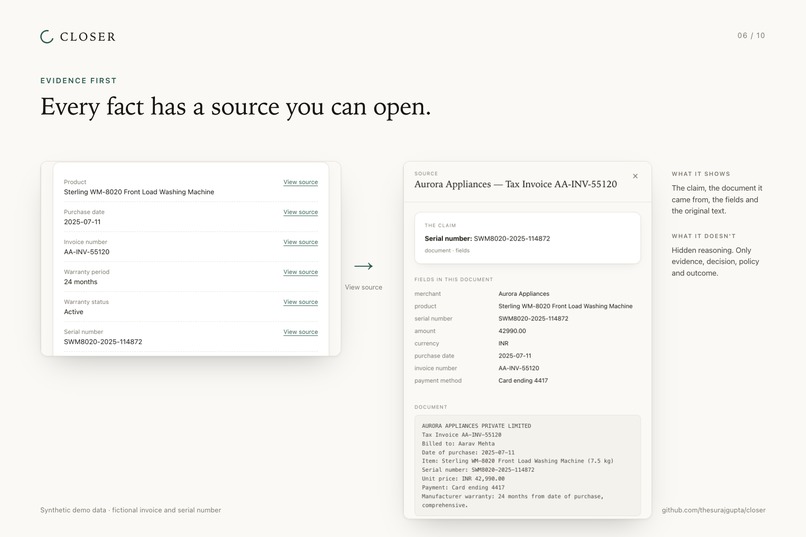Select the merchant value Aurora Appliances
Viewport: 806px width, 537px height.
coord(524,294)
